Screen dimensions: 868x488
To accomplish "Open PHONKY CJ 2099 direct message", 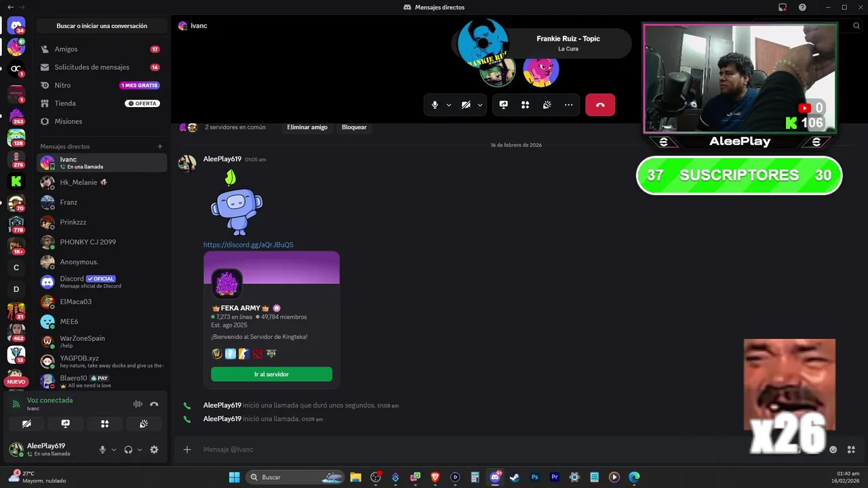I will [x=102, y=242].
